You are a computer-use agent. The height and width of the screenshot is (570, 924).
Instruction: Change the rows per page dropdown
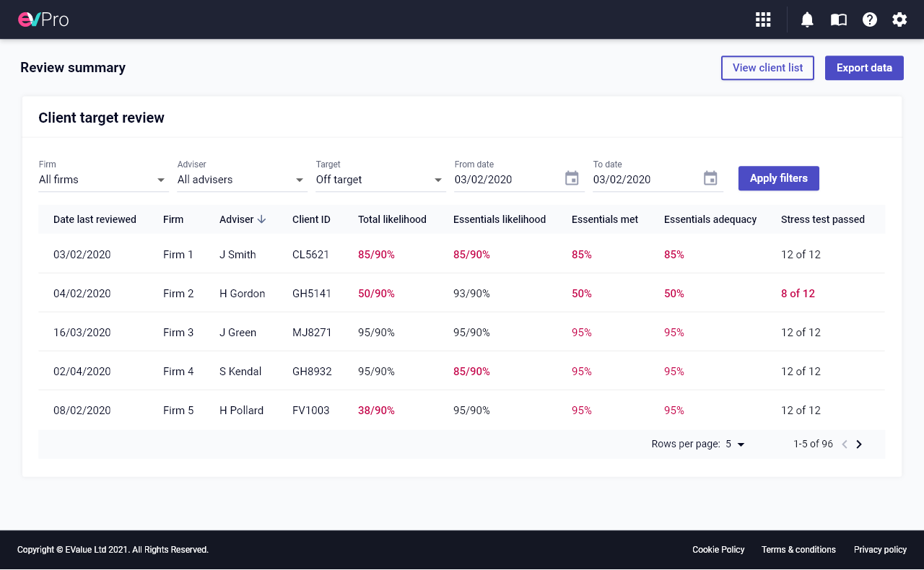coord(735,444)
